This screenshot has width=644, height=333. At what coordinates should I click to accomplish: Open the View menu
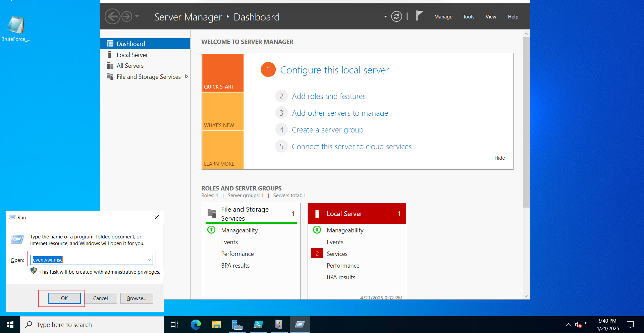pyautogui.click(x=491, y=17)
